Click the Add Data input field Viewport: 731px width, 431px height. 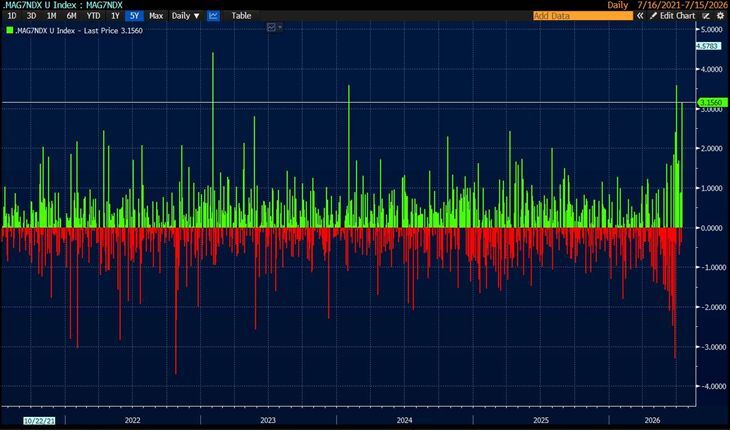[x=583, y=16]
